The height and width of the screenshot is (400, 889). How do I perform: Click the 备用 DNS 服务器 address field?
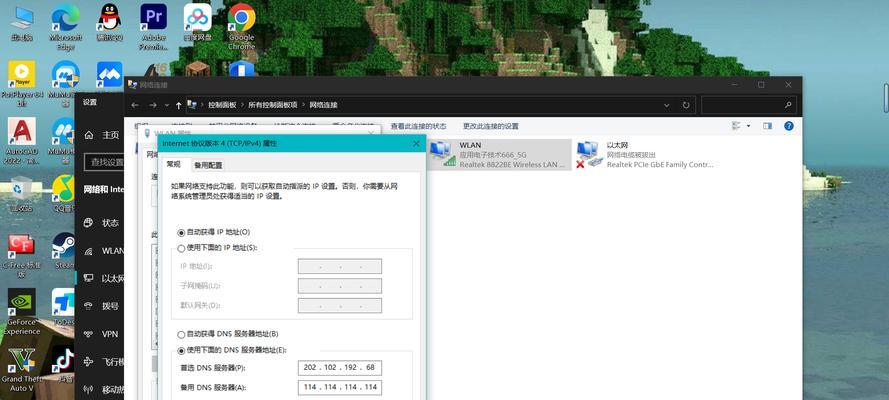340,388
